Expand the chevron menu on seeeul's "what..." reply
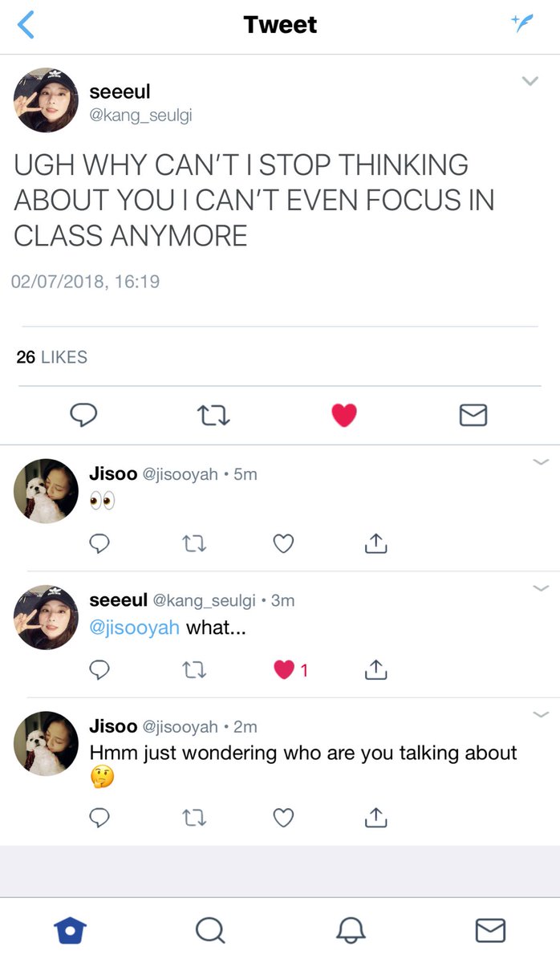 (x=541, y=588)
